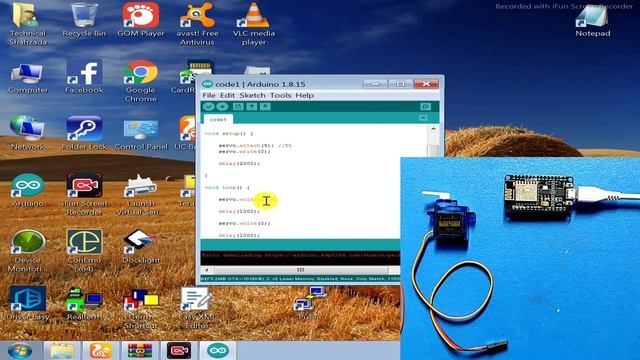
Task: Open the Network desktop icon
Action: (x=27, y=133)
